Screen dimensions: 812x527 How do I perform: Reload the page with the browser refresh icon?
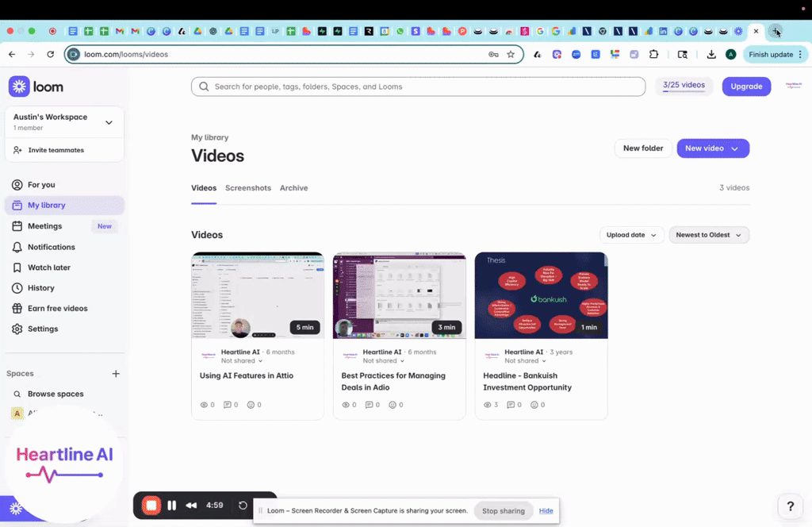pyautogui.click(x=50, y=54)
